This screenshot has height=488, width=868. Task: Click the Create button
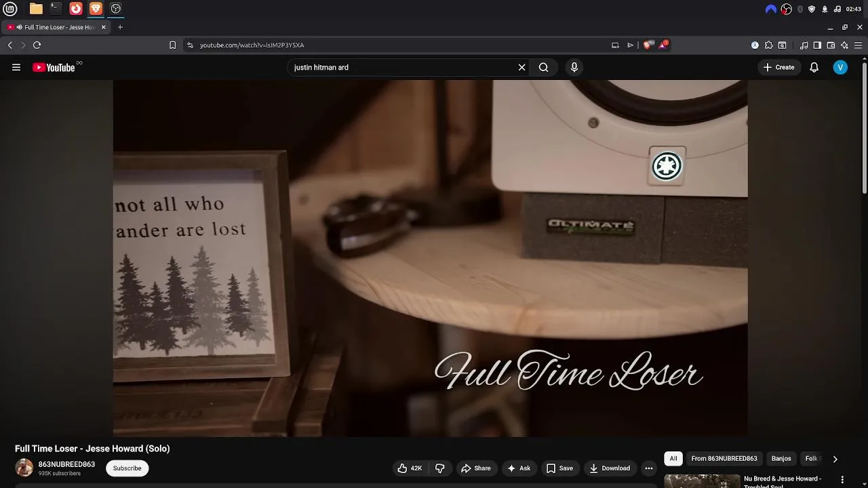[x=778, y=67]
